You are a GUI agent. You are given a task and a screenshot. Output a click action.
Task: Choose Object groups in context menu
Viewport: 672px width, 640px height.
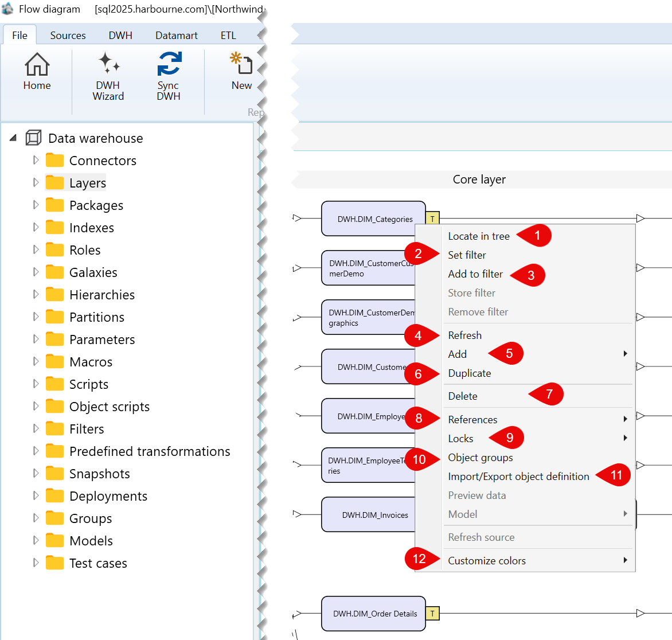coord(480,458)
